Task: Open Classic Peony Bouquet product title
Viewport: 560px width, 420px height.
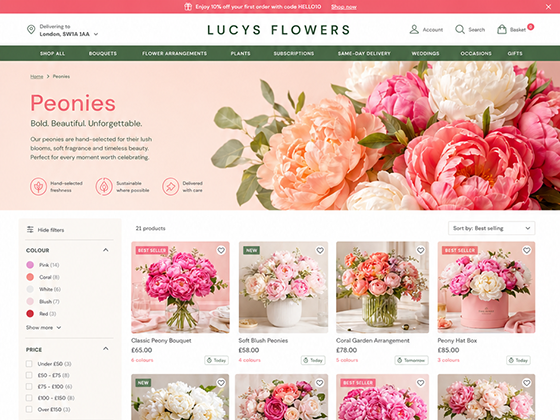Action: coord(161,340)
